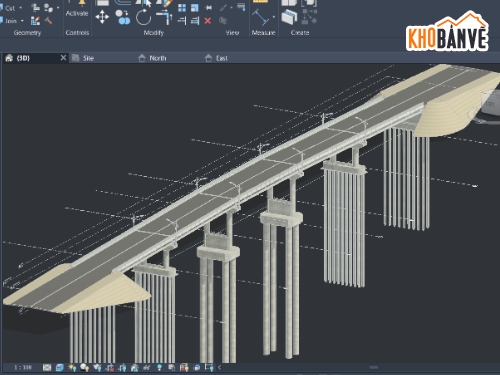Click Temporary Hide/Isolate glasses icon

(x=147, y=367)
